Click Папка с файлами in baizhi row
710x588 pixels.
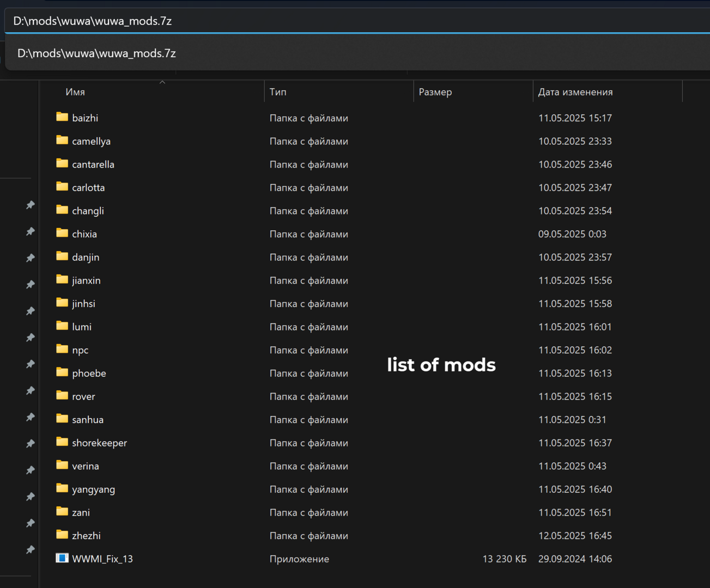(309, 118)
